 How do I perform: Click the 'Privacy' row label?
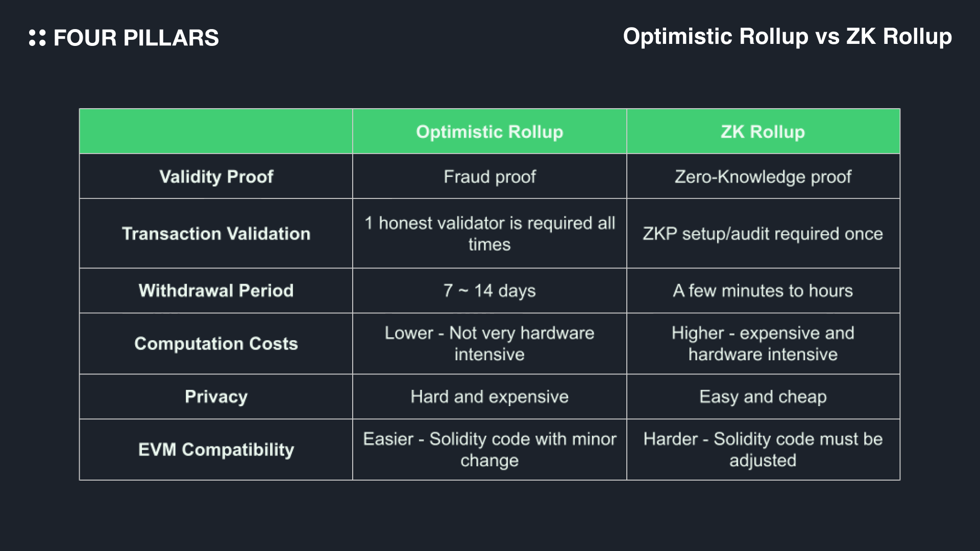point(216,397)
